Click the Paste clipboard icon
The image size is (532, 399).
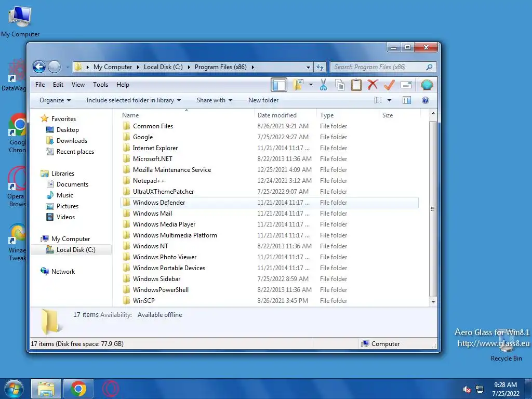pos(356,85)
